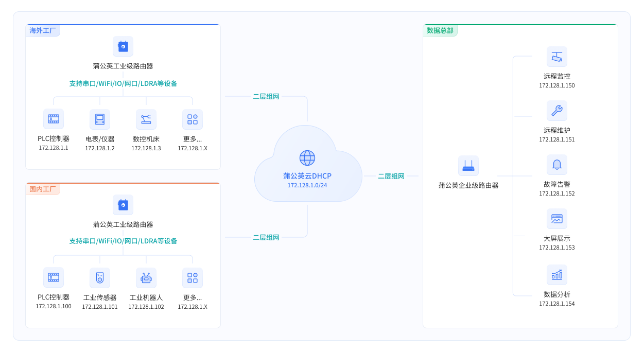The width and height of the screenshot is (644, 353).
Task: Click the 数控机床 label
Action: coord(146,139)
